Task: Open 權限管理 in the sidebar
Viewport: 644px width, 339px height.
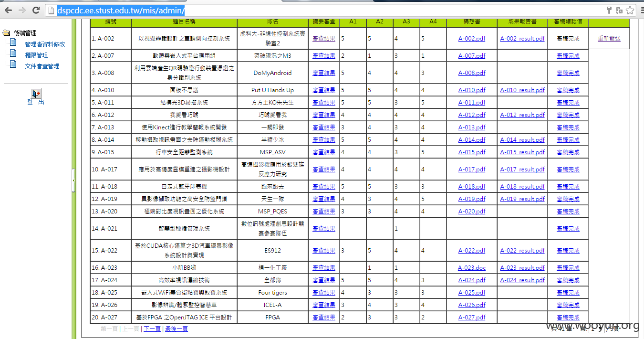Action: click(x=36, y=55)
